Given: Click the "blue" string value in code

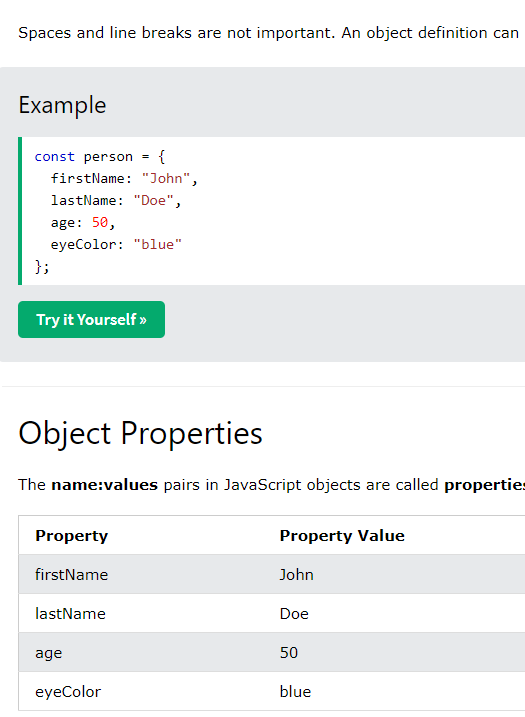Looking at the screenshot, I should click(157, 244).
